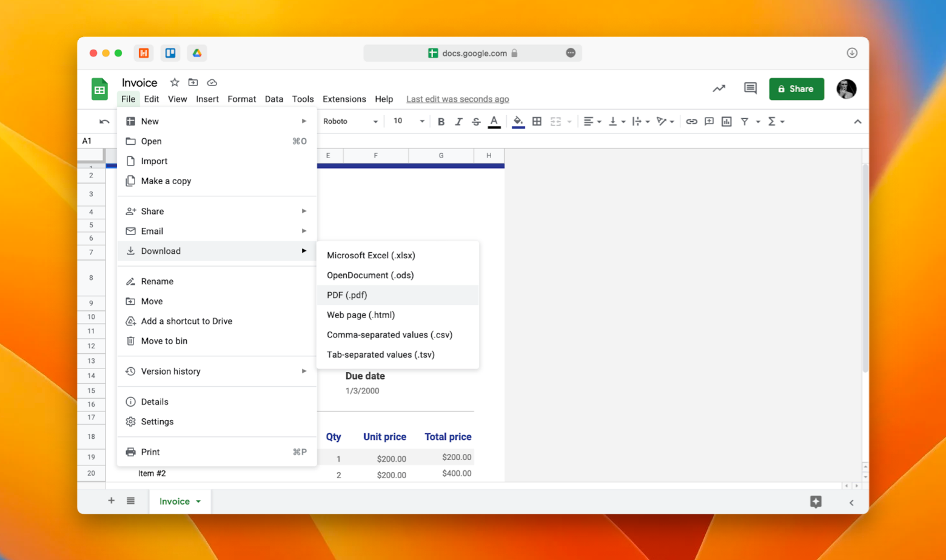The image size is (946, 560).
Task: Click the Share button
Action: pyautogui.click(x=796, y=88)
